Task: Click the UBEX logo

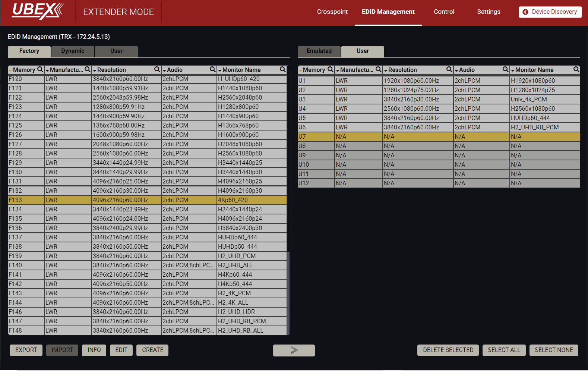Action: [x=38, y=11]
